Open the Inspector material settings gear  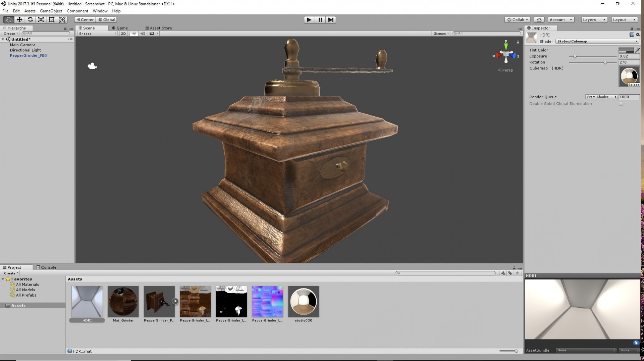coord(638,35)
